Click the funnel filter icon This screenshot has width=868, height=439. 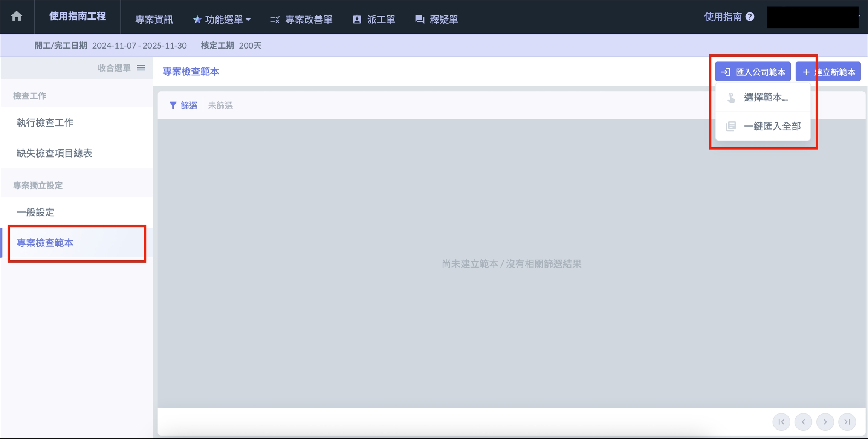point(173,105)
